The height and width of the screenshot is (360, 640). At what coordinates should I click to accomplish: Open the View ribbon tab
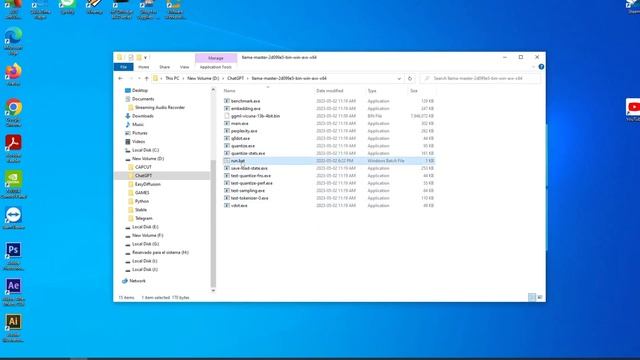[184, 67]
